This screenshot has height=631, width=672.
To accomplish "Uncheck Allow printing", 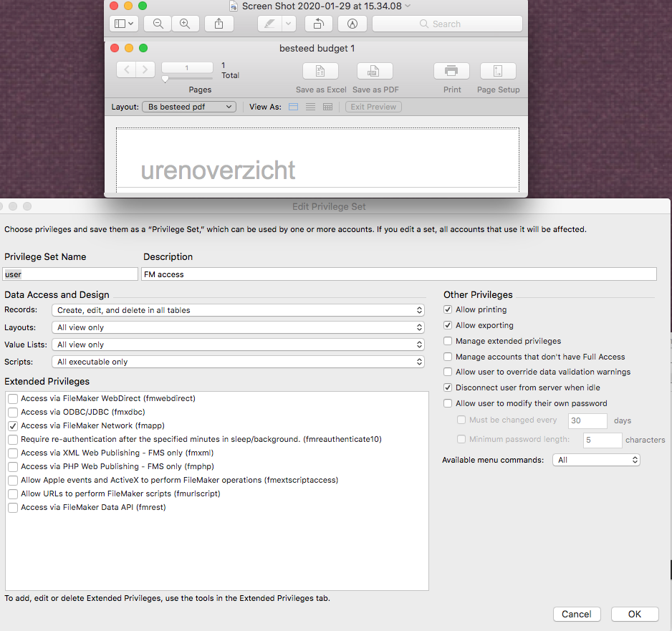I will (x=448, y=309).
